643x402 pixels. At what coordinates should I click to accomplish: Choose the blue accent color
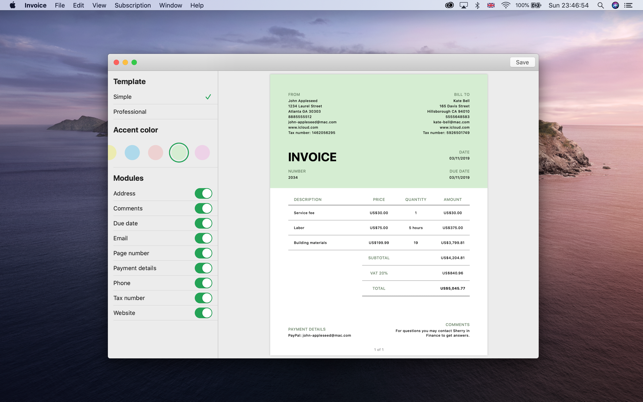[x=132, y=153]
